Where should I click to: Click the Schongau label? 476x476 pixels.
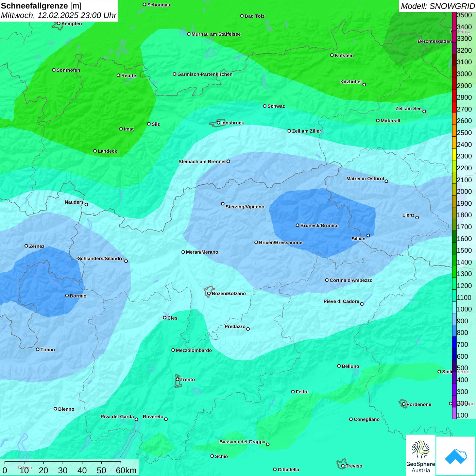pos(159,5)
